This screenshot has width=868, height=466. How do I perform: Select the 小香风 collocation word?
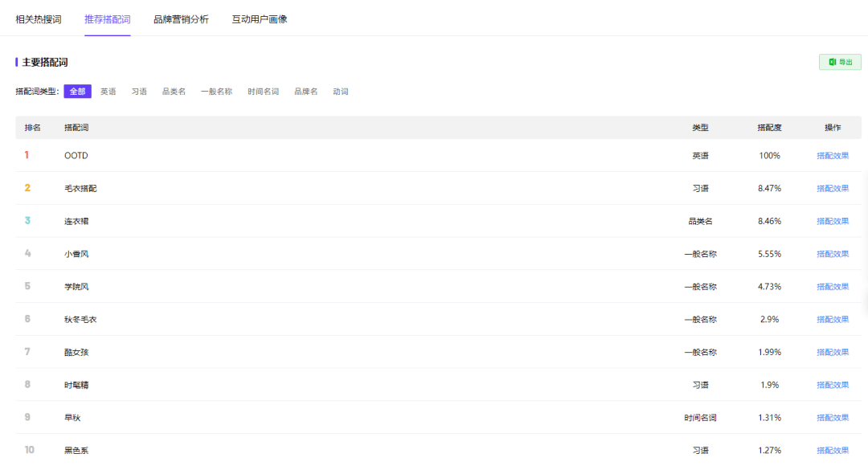click(x=76, y=253)
